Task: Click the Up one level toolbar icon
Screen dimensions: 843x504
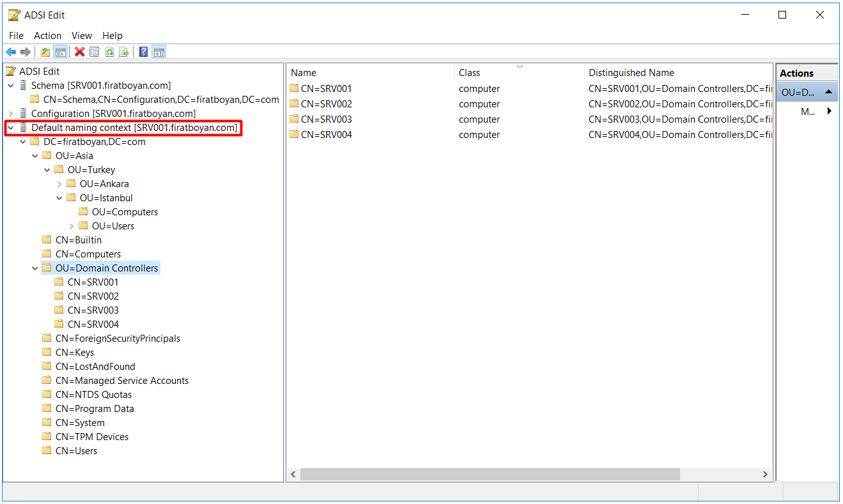Action: click(45, 52)
